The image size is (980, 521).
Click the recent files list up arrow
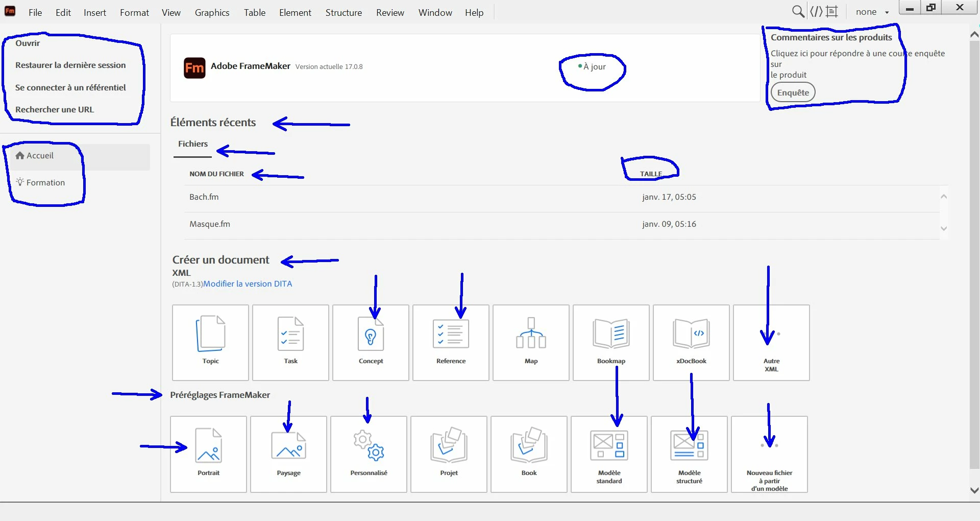click(x=944, y=197)
